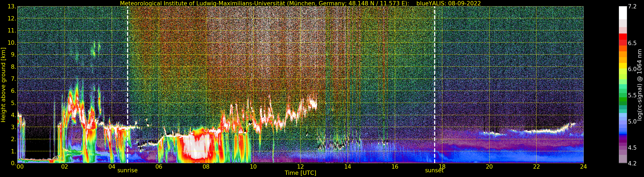Click the height-axis tick label '13.'

(x=12, y=6)
